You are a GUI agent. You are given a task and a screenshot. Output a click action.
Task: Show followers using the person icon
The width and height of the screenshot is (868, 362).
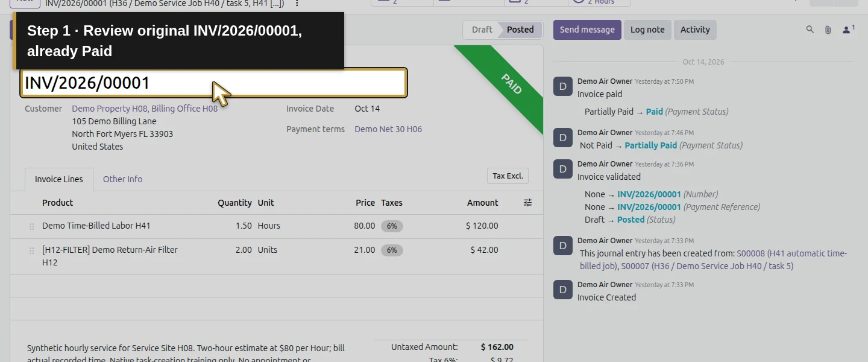[x=848, y=30]
